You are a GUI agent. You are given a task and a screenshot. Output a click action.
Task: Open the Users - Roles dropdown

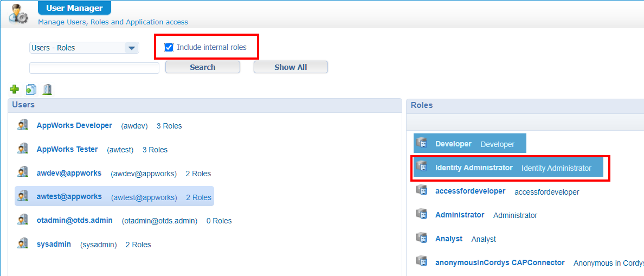click(x=131, y=48)
